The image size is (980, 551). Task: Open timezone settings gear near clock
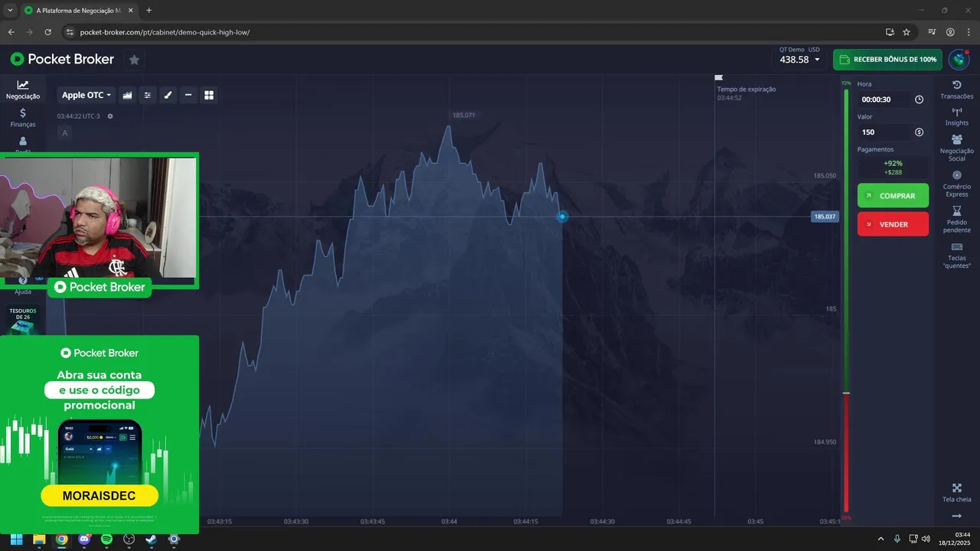[110, 116]
